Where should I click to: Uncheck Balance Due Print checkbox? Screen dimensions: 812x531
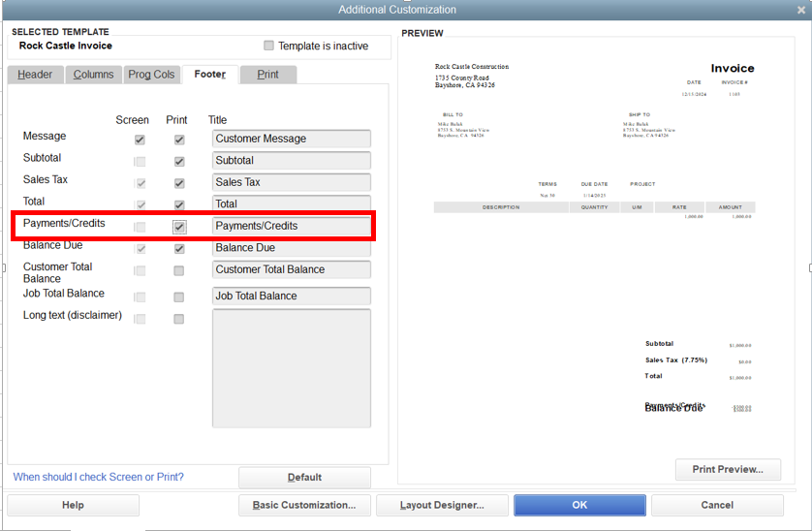[x=179, y=249]
